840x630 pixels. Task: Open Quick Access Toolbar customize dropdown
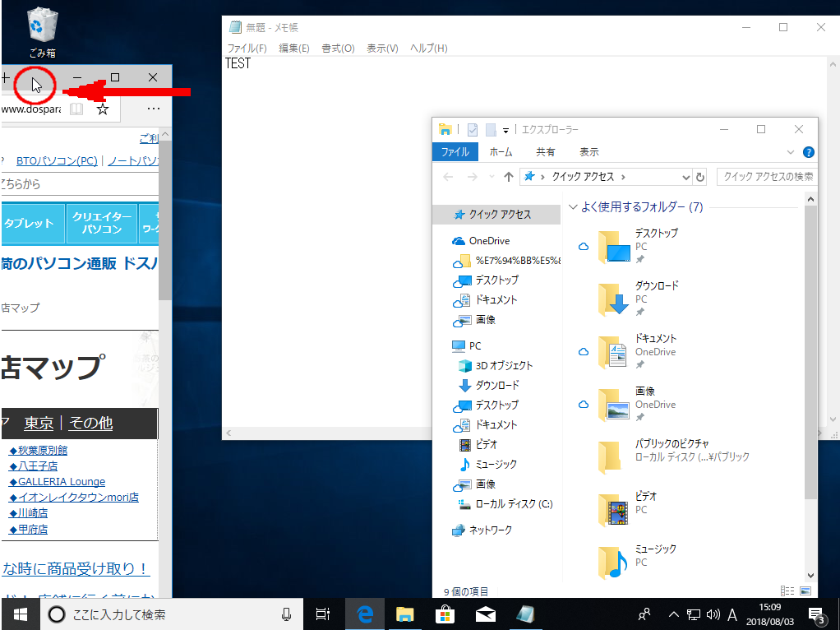[505, 130]
